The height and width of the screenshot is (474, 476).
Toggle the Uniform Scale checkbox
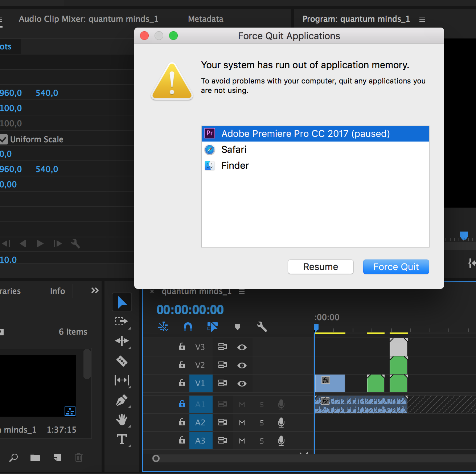pos(4,139)
